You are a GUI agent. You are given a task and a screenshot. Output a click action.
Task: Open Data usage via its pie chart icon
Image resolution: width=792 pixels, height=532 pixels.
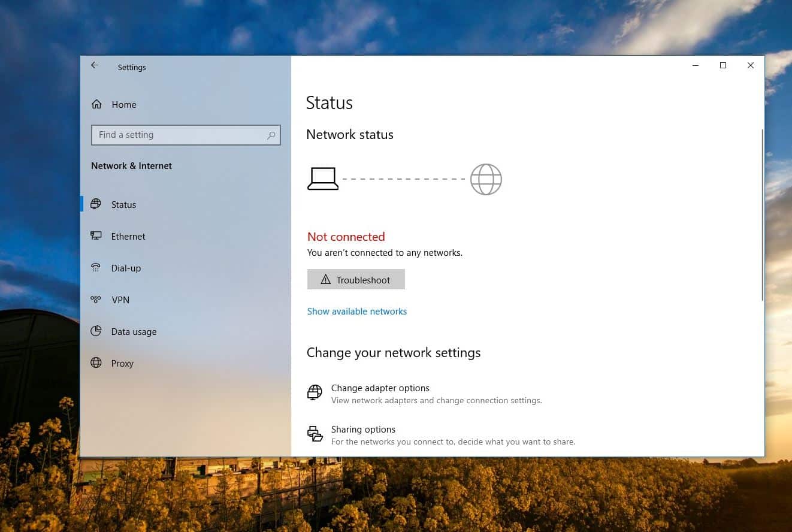[x=96, y=331]
